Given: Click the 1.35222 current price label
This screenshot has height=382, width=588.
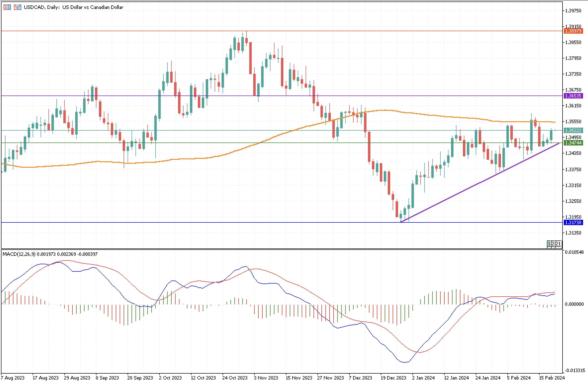Looking at the screenshot, I should (573, 130).
